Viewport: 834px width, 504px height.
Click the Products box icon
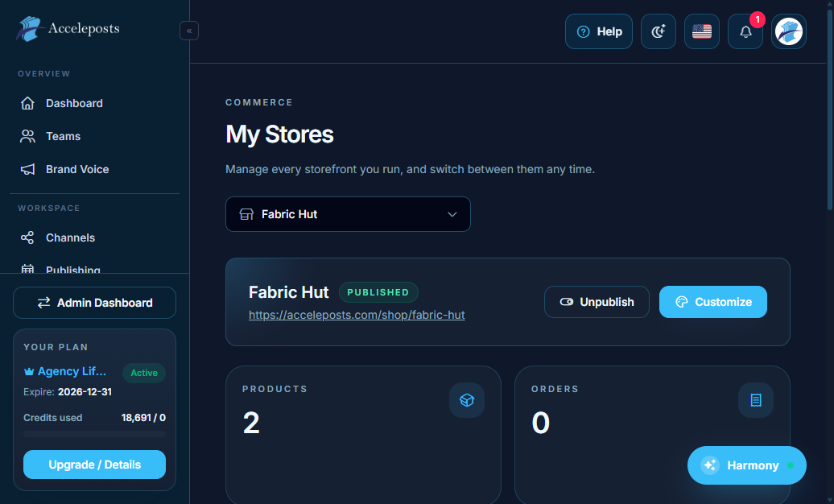point(467,400)
